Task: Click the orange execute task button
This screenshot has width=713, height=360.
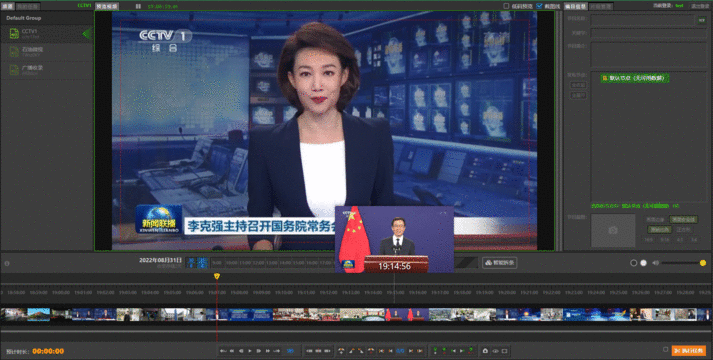Action: pyautogui.click(x=689, y=351)
